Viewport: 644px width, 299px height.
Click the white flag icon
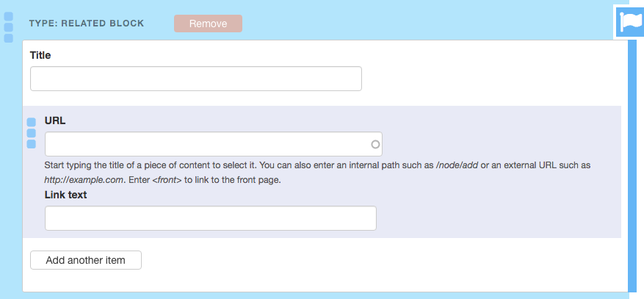[629, 21]
